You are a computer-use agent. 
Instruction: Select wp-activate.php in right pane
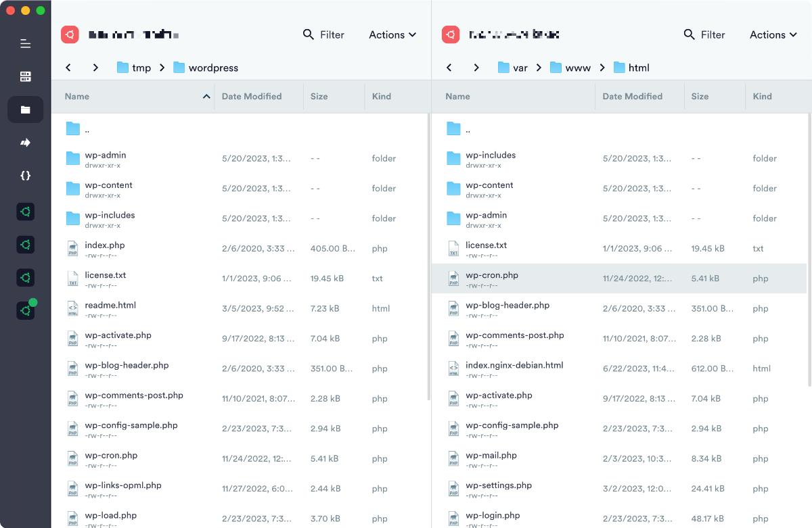click(x=619, y=398)
